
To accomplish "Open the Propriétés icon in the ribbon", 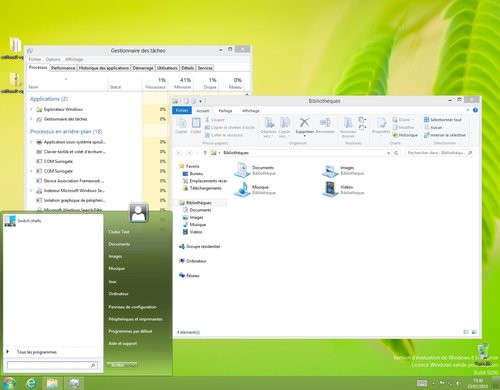I will [x=381, y=123].
